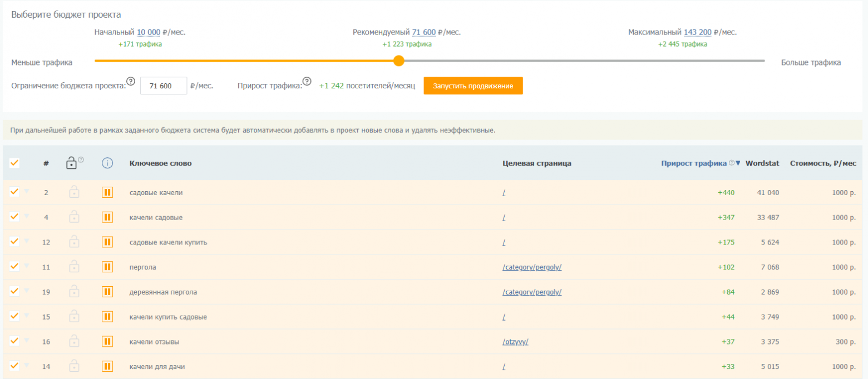Screen dimensions: 868x379
Task: Expand arrow beside 'садовые качели' row checkbox
Action: 26,191
